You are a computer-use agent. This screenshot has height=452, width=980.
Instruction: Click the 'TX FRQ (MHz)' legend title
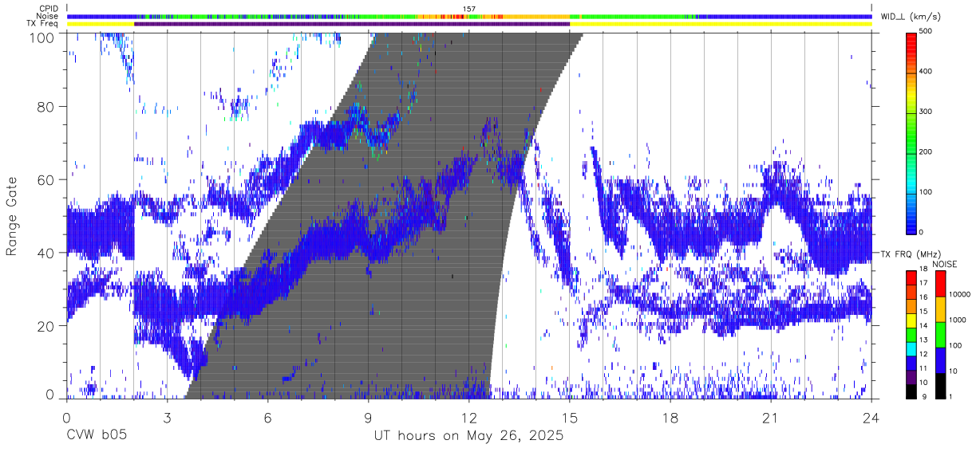[x=912, y=254]
